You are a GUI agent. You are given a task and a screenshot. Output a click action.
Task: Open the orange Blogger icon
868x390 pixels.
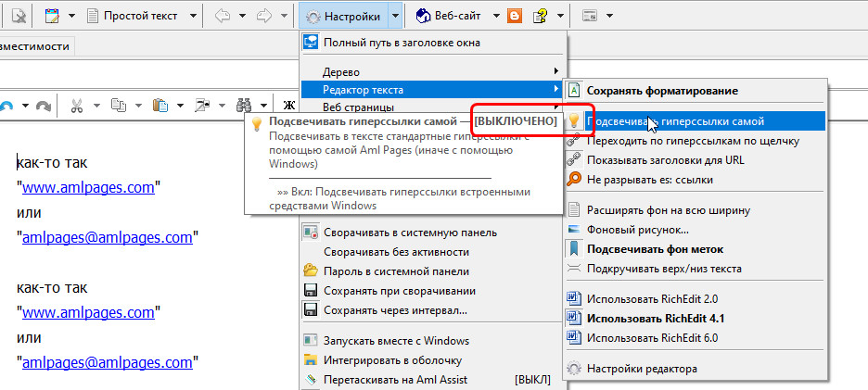pyautogui.click(x=515, y=16)
